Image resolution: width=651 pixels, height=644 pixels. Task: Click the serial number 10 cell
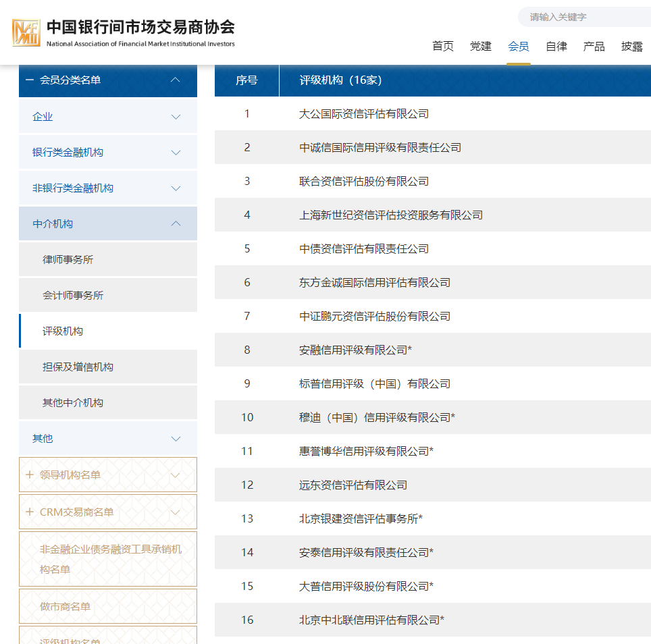(247, 417)
